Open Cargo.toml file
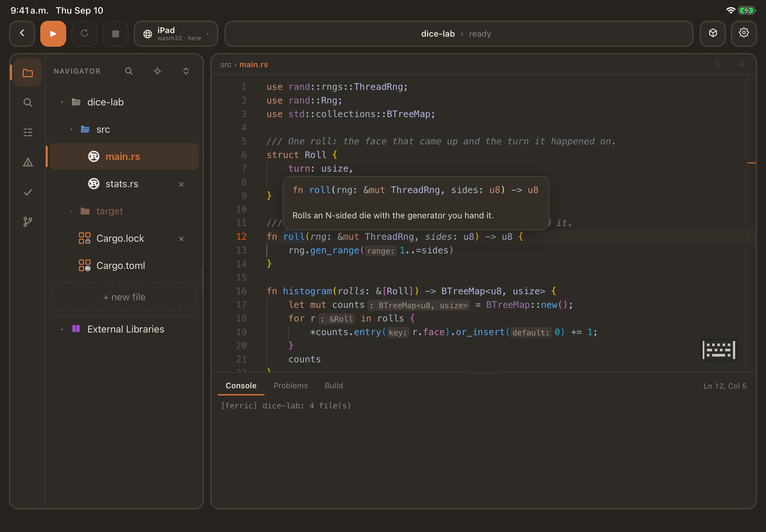The height and width of the screenshot is (532, 766). (x=124, y=266)
